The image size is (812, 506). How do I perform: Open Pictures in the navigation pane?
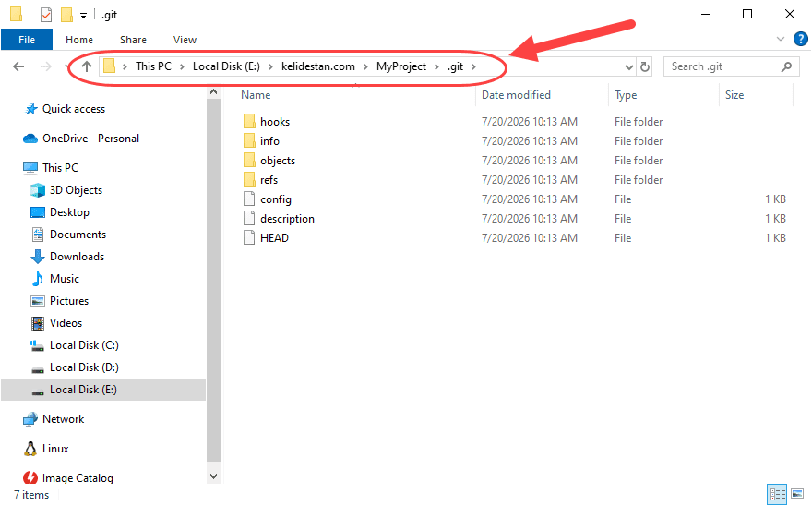tap(69, 301)
